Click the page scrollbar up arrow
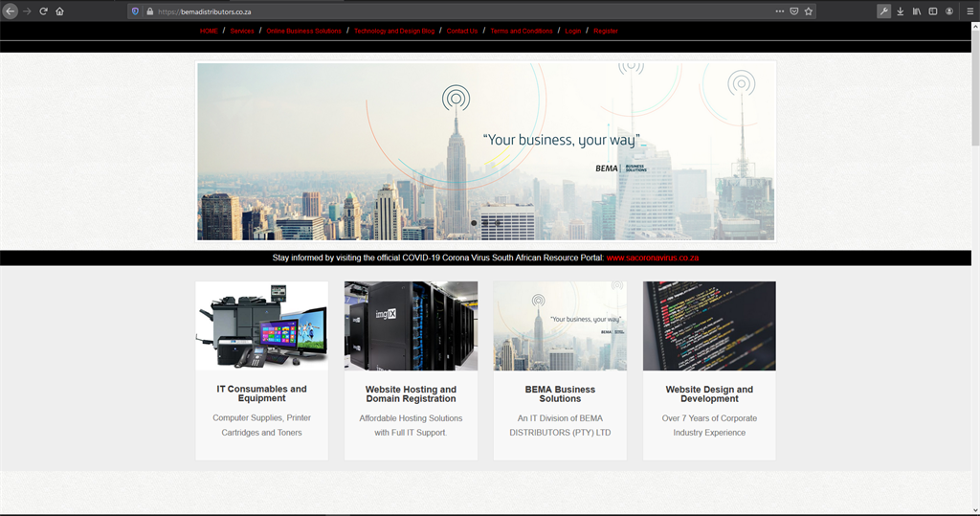The width and height of the screenshot is (980, 516). pyautogui.click(x=975, y=27)
